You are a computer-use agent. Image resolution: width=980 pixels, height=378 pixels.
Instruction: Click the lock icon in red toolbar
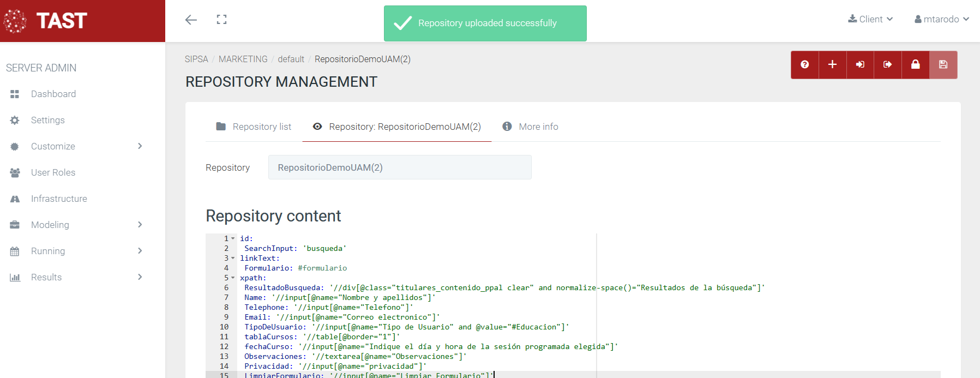pyautogui.click(x=915, y=64)
